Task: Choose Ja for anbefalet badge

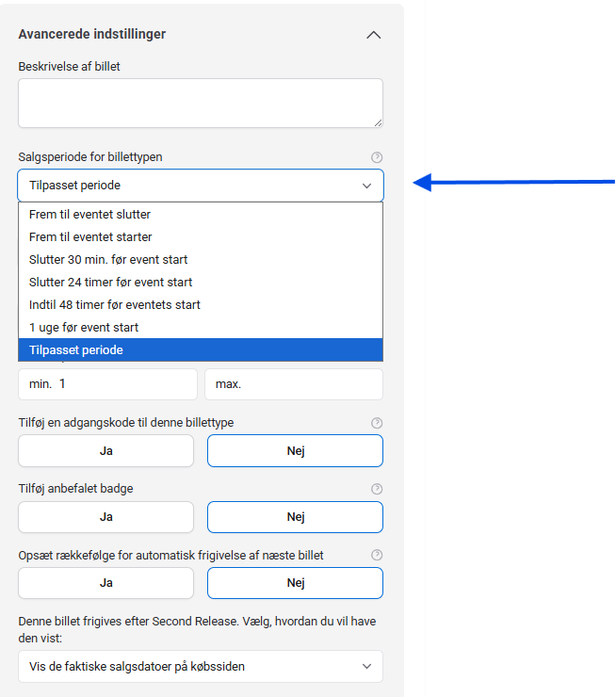Action: click(105, 517)
